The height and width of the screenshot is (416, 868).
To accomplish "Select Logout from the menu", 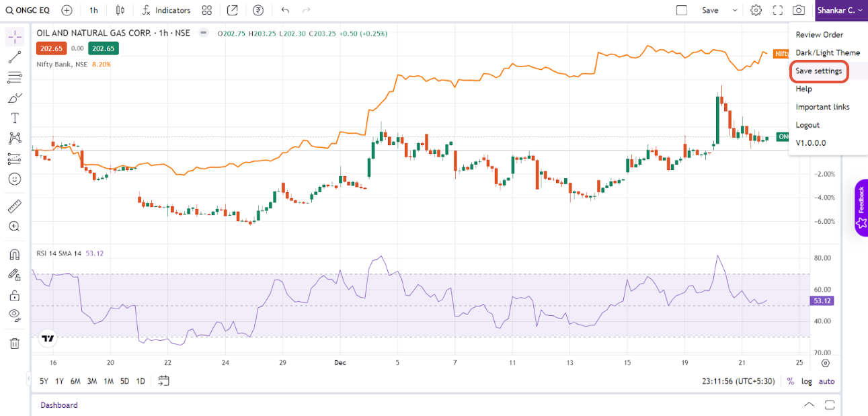I will tap(807, 125).
